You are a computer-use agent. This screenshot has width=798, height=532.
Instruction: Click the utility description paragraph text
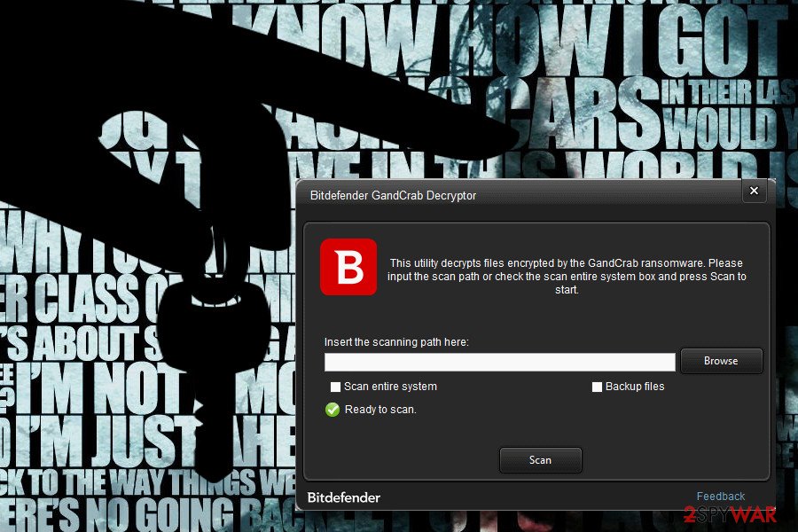(567, 277)
